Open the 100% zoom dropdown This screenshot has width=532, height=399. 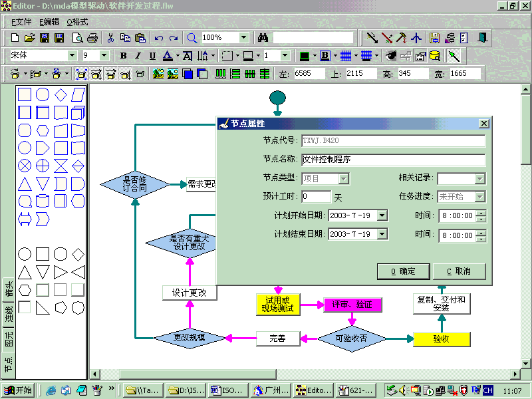(243, 37)
